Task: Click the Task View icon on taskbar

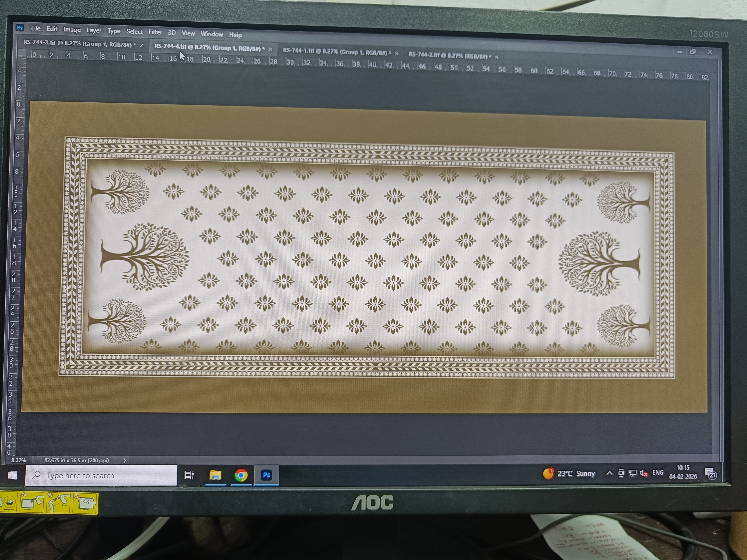Action: (x=189, y=475)
